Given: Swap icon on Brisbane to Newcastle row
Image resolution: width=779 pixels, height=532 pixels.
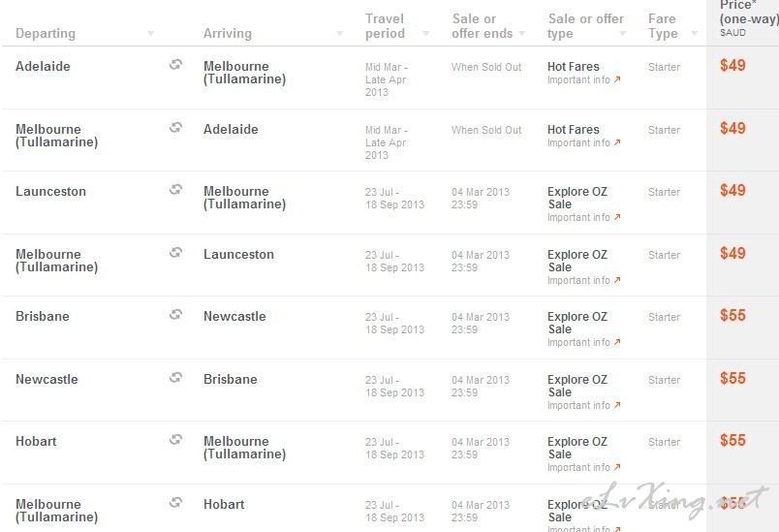Looking at the screenshot, I should pyautogui.click(x=176, y=315).
